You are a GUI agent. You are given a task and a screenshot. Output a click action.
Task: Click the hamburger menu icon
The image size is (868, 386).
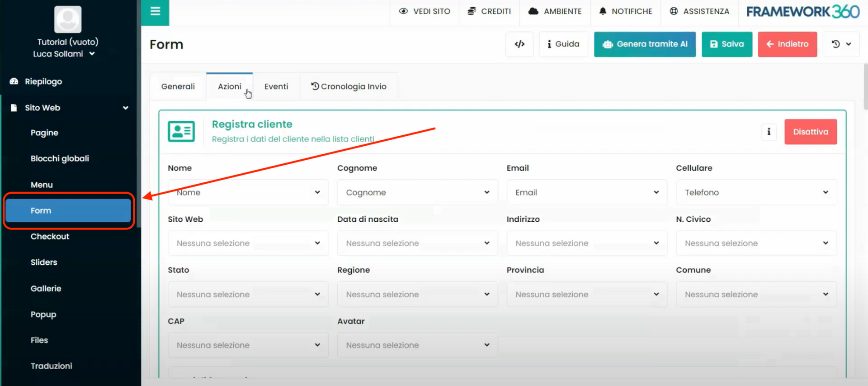point(155,11)
